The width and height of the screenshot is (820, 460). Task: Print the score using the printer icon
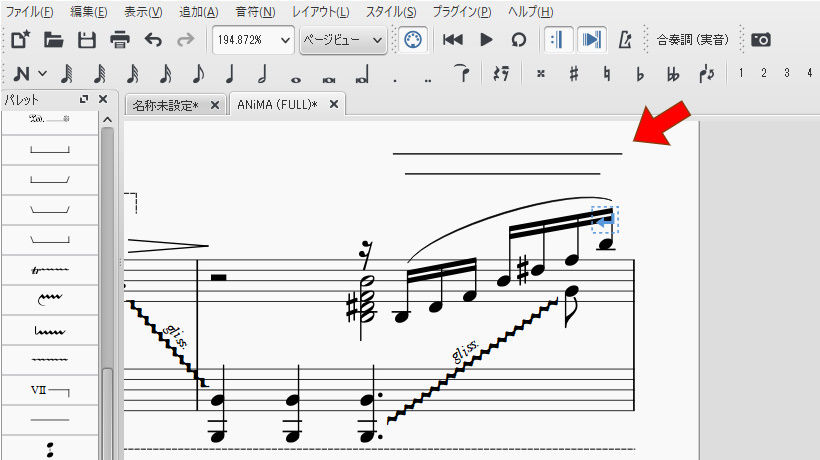120,40
